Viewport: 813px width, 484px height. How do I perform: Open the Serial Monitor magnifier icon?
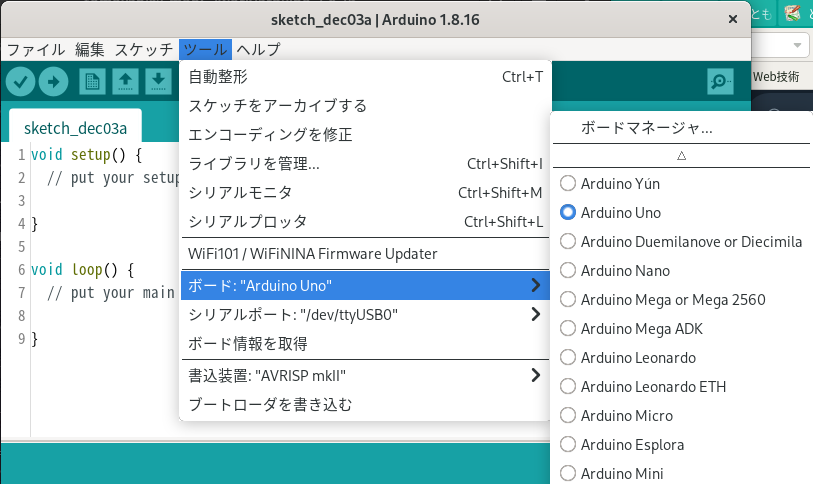pos(719,82)
